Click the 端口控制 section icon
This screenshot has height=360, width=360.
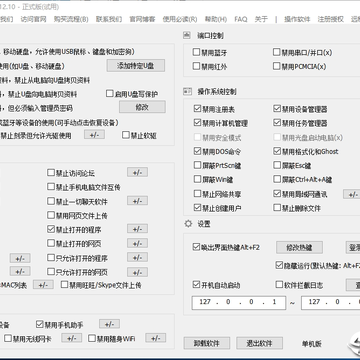coord(188,35)
